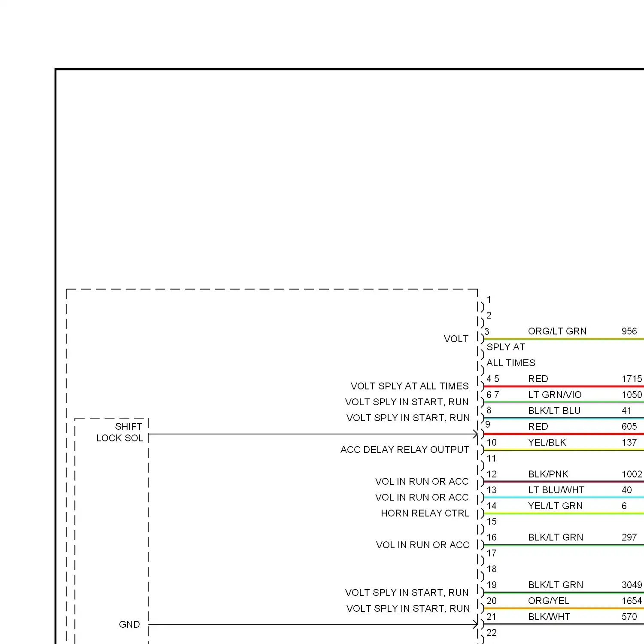Click connector pin number 22
Viewport: 644px width, 644px height.
click(x=492, y=632)
